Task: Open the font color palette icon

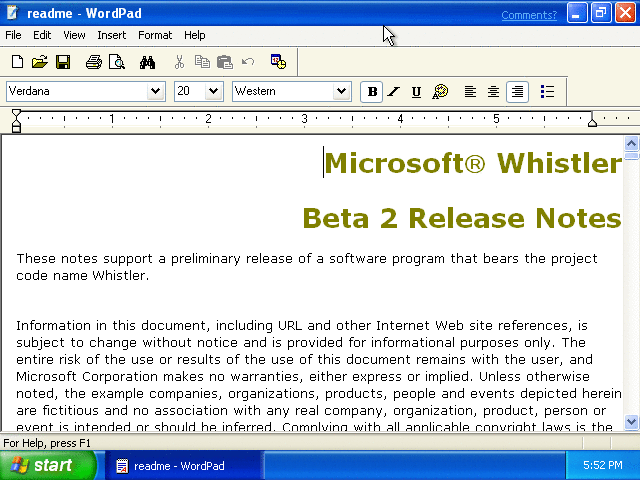Action: [440, 91]
